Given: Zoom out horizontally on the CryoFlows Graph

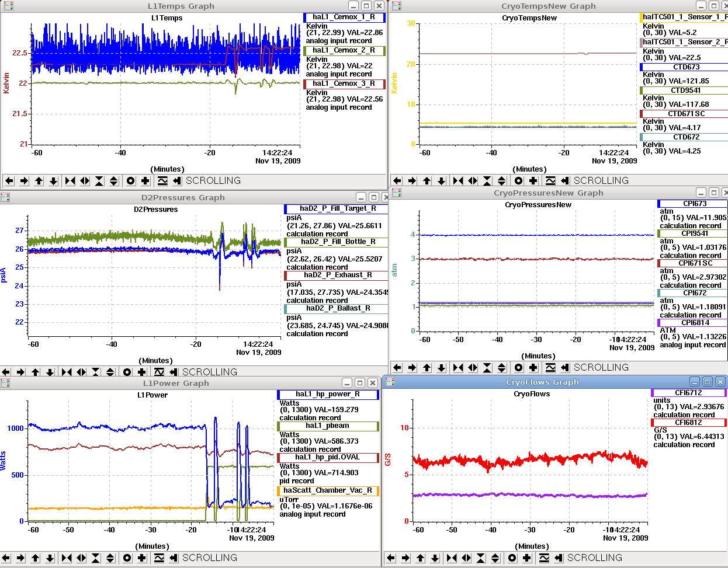Looking at the screenshot, I should (x=466, y=558).
